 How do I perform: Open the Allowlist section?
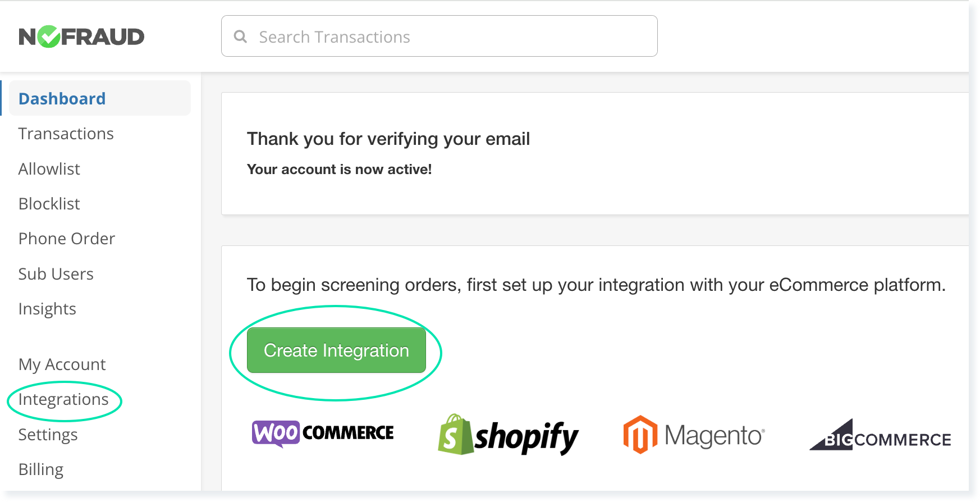pos(49,168)
